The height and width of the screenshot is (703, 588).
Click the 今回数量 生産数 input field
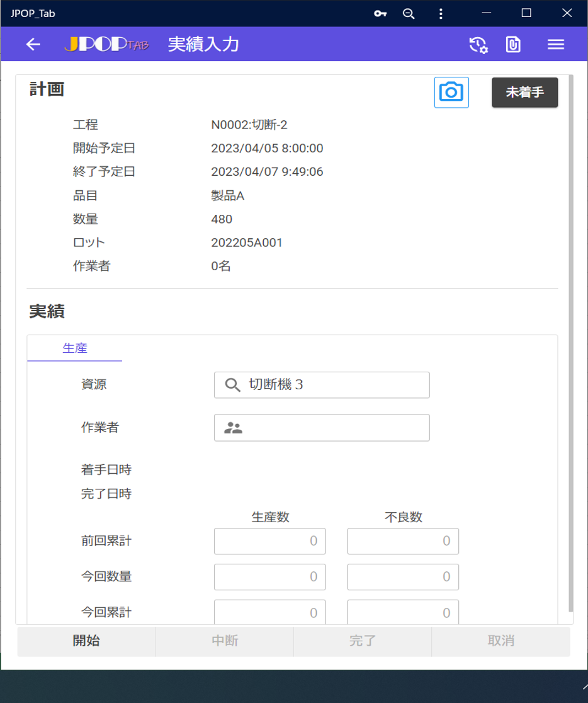tap(269, 577)
